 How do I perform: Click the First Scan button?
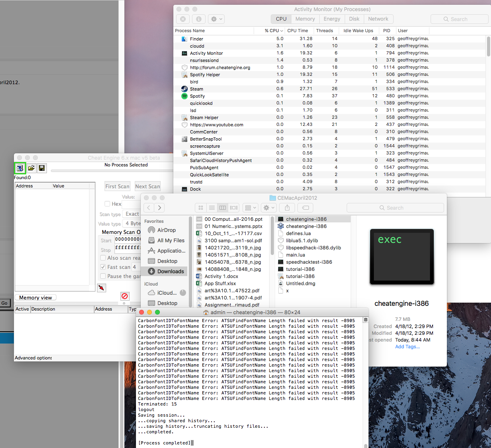coord(117,186)
